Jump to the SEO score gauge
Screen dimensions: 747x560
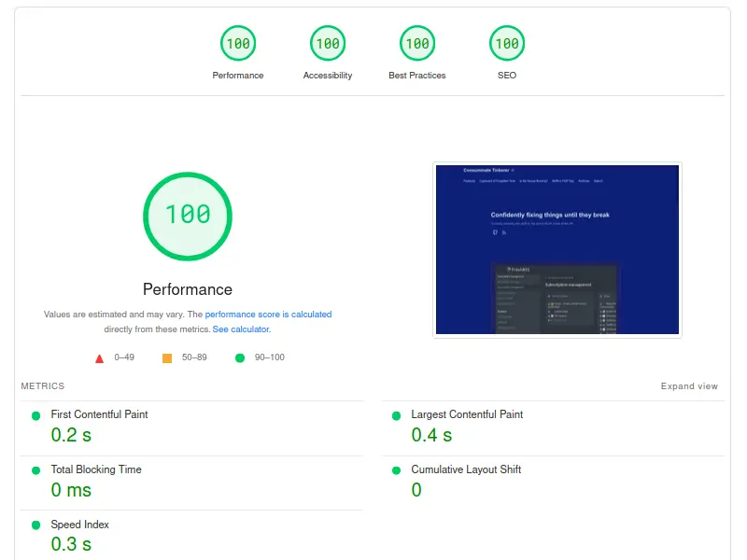coord(507,44)
